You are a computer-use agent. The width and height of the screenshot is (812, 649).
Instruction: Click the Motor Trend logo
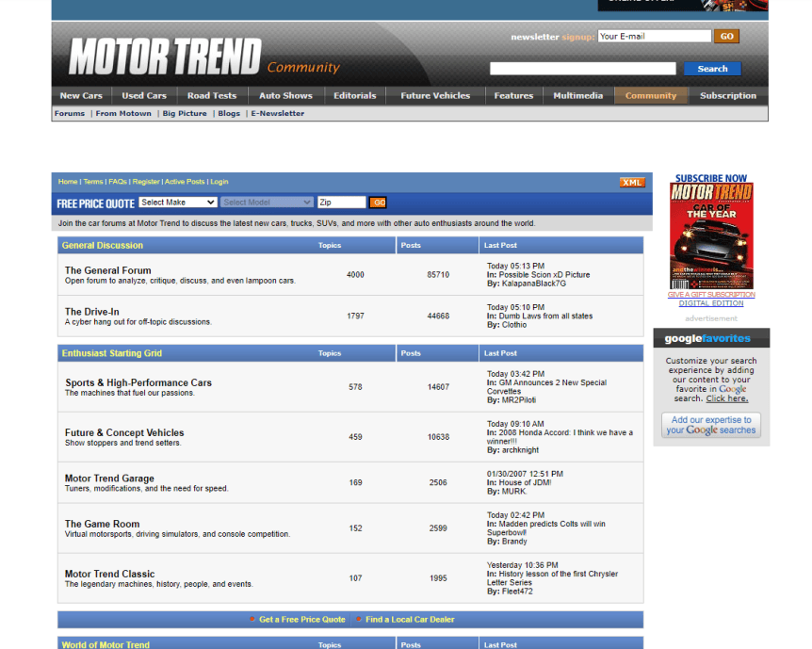click(x=165, y=57)
